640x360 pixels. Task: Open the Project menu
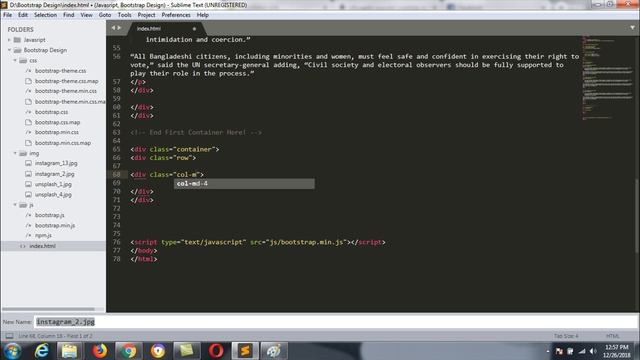click(147, 15)
